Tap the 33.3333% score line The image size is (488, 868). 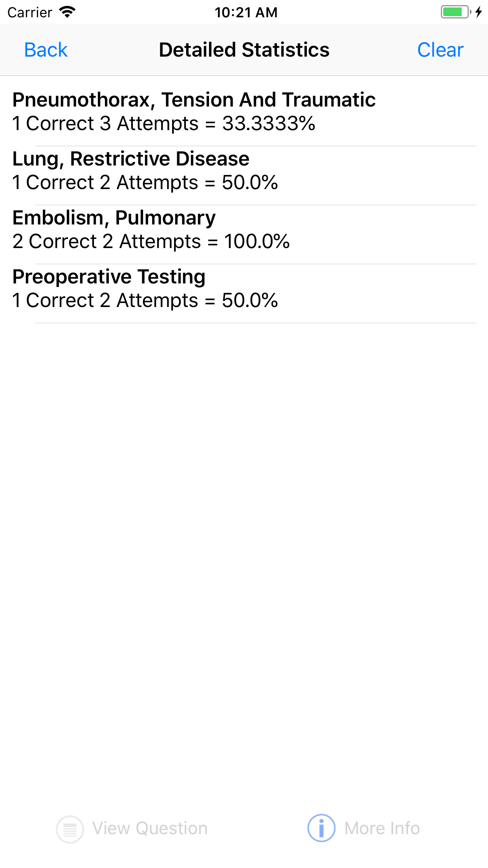pyautogui.click(x=163, y=123)
